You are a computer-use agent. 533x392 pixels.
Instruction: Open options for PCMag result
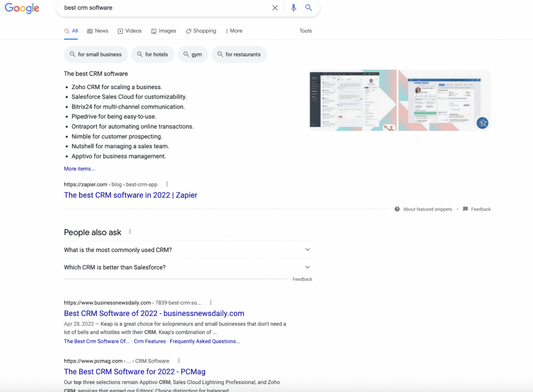click(179, 361)
